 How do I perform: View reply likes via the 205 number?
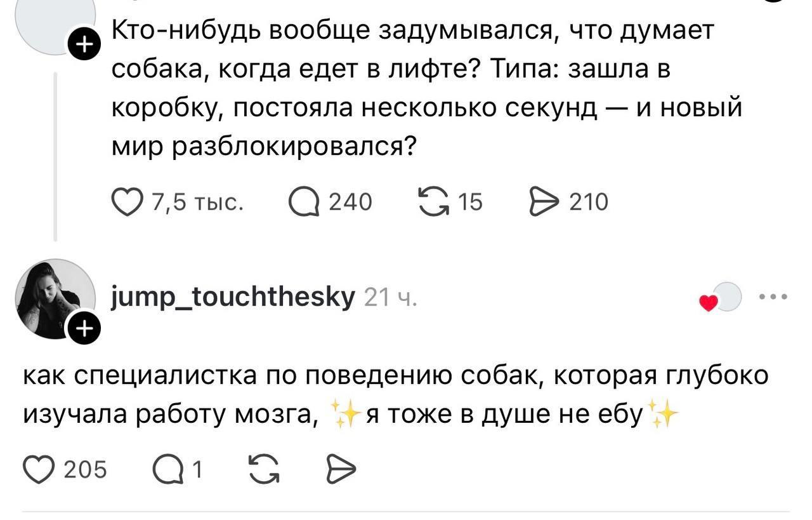[x=86, y=470]
